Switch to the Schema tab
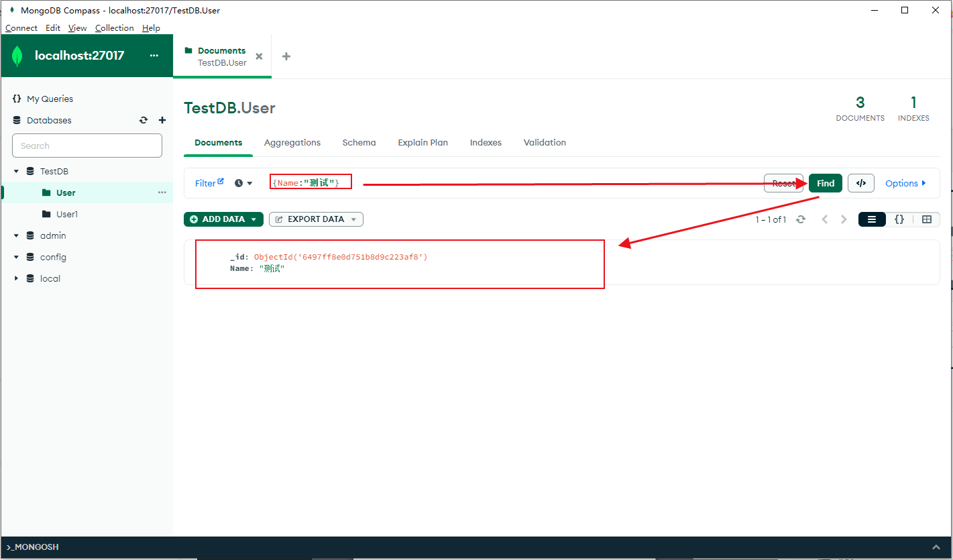The width and height of the screenshot is (953, 560). (359, 143)
